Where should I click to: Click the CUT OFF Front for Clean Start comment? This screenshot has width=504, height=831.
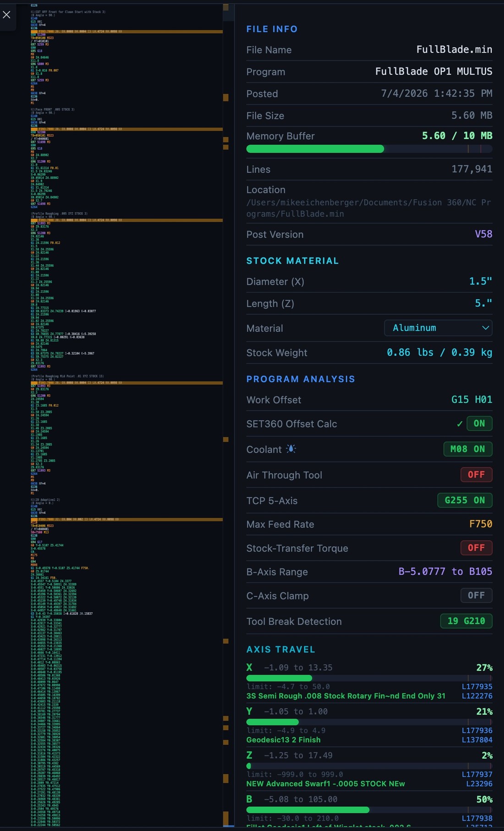coord(68,12)
